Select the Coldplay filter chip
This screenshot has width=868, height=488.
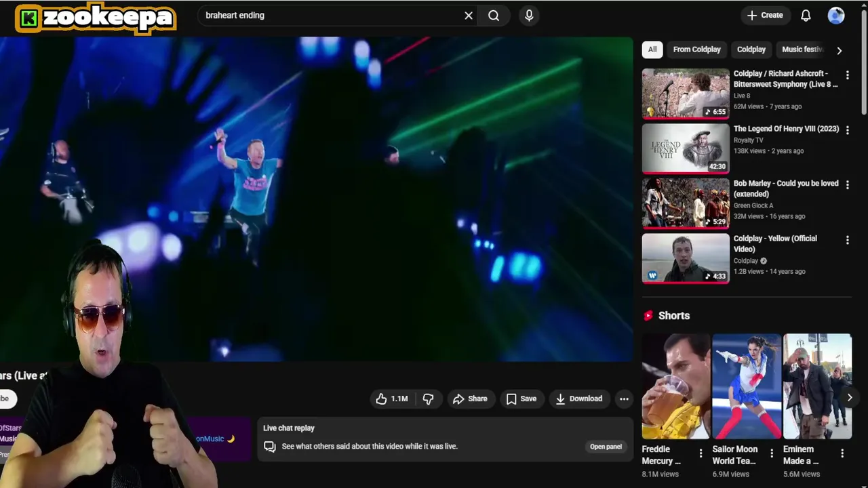tap(751, 49)
